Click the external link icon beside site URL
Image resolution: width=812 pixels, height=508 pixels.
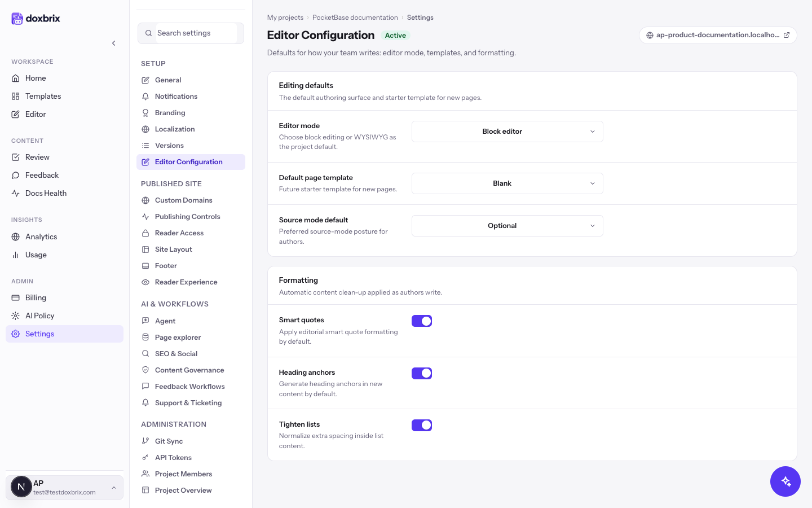(787, 35)
